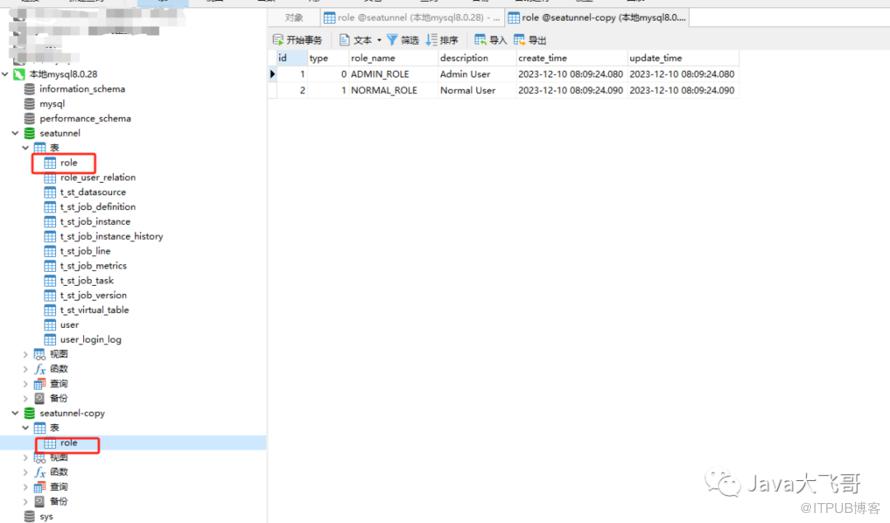
Task: Click the role_name column header
Action: tap(393, 58)
